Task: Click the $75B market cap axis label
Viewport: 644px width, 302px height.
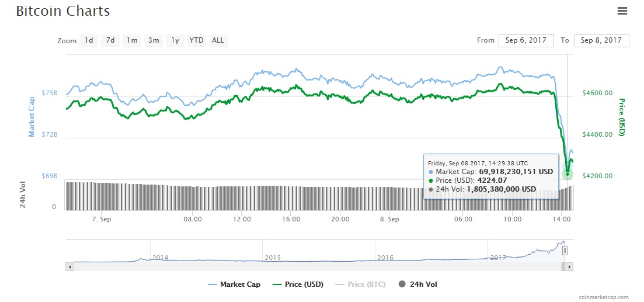Action: coord(50,93)
